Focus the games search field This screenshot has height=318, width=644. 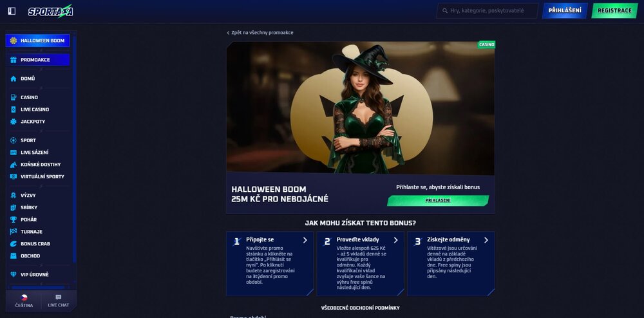pos(487,11)
